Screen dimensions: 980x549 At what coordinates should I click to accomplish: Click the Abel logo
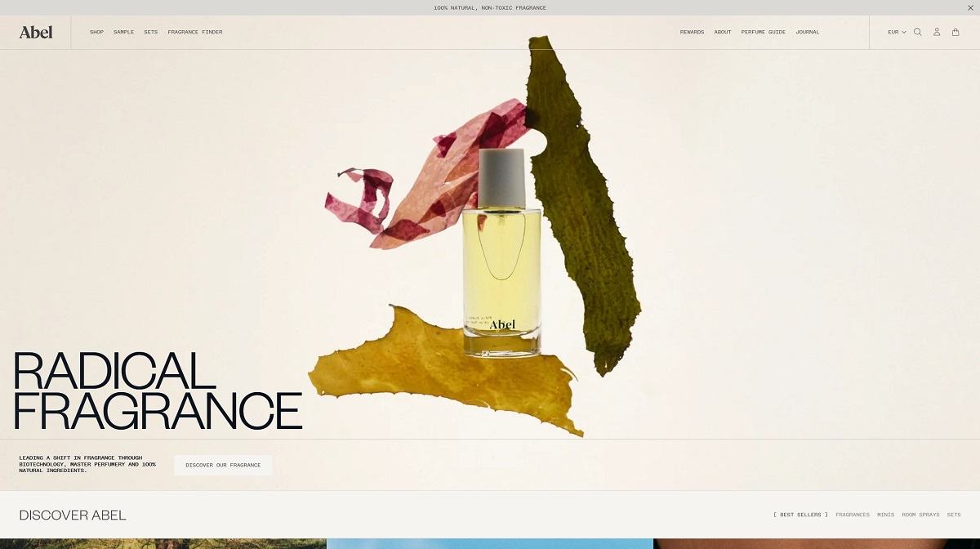click(x=36, y=32)
